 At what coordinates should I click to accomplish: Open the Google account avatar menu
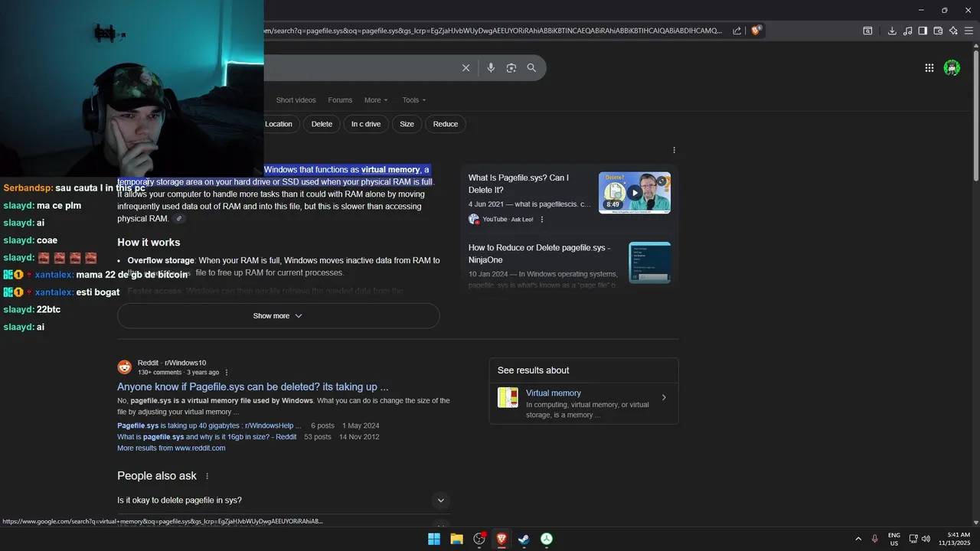(952, 68)
